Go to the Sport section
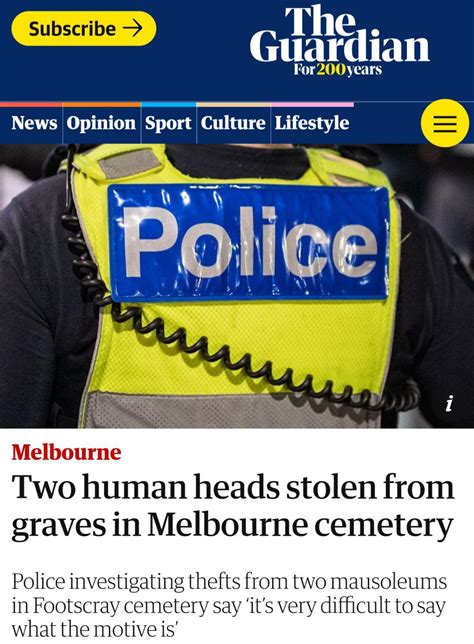Image resolution: width=474 pixels, height=644 pixels. click(168, 123)
